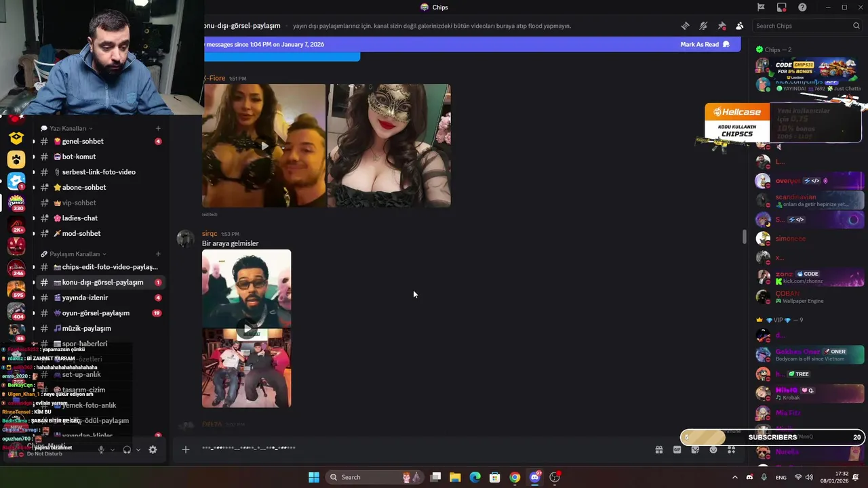Open Discord from the taskbar

click(x=534, y=477)
